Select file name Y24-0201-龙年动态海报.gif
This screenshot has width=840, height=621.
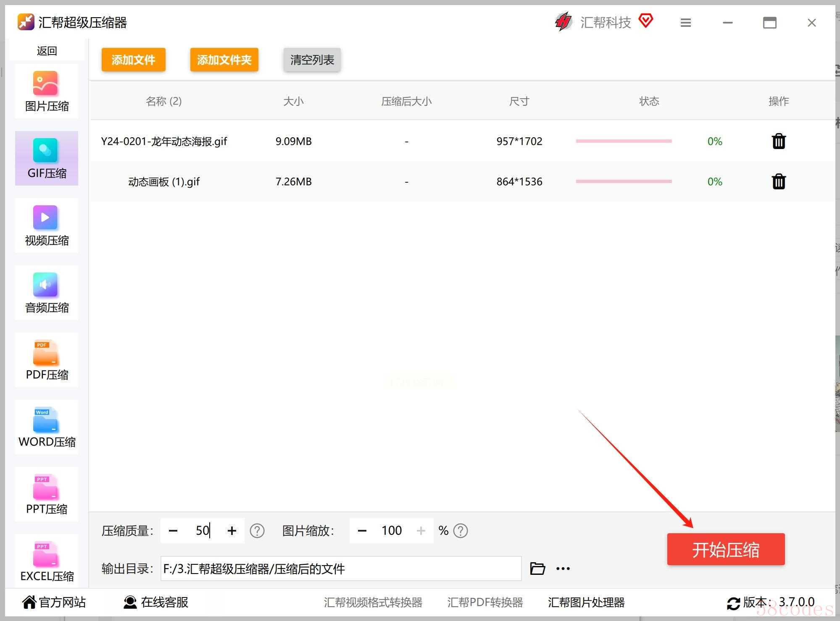[164, 141]
